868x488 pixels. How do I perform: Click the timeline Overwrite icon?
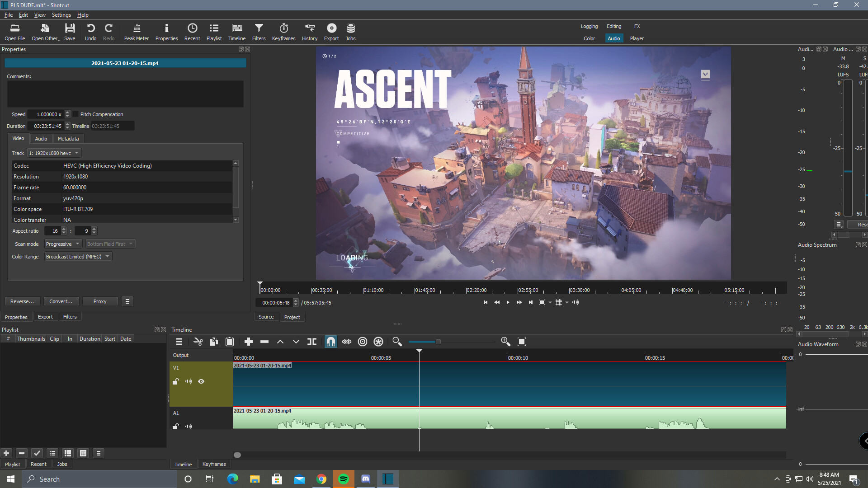click(296, 342)
